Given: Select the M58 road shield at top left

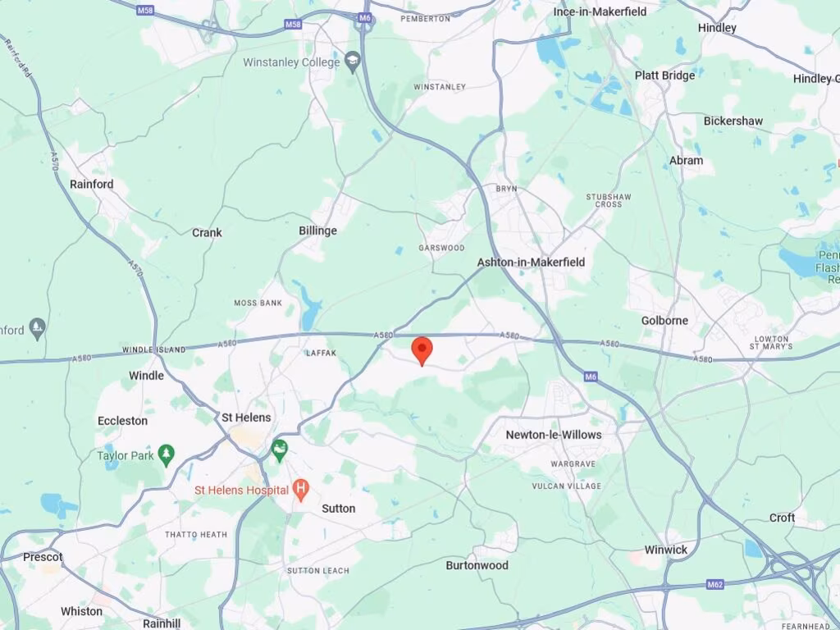Looking at the screenshot, I should (144, 10).
